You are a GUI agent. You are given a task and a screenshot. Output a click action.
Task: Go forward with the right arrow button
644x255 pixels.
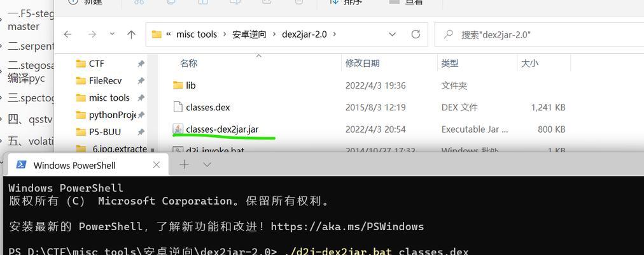pos(92,34)
